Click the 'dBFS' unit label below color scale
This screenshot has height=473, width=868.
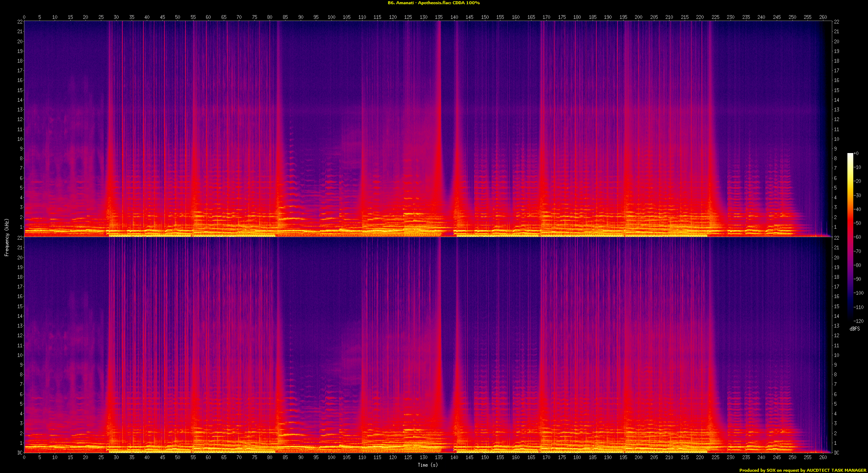click(855, 329)
